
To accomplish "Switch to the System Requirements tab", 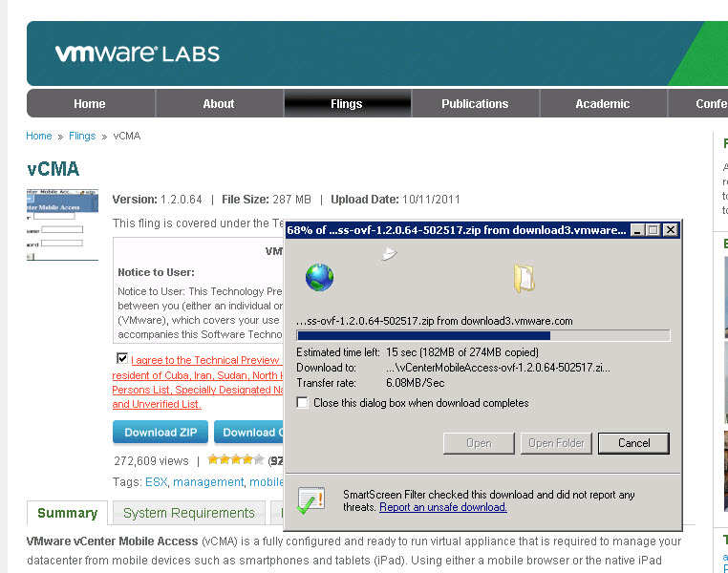I will 189,513.
